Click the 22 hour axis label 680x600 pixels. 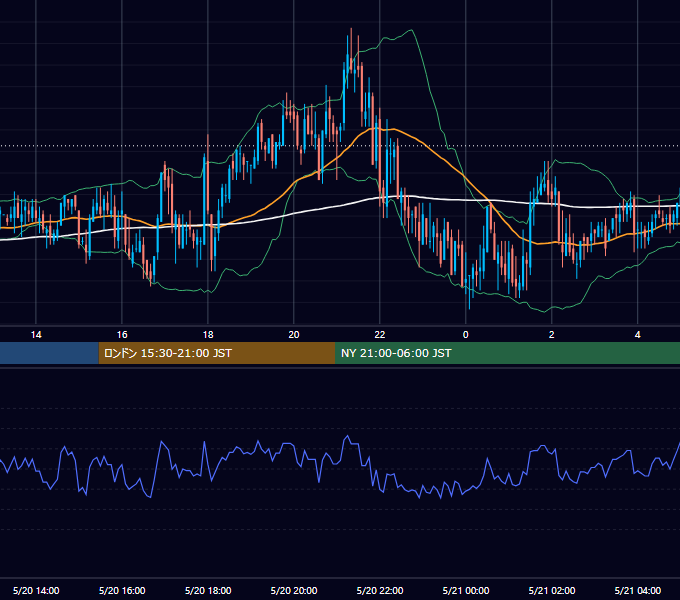(x=380, y=335)
